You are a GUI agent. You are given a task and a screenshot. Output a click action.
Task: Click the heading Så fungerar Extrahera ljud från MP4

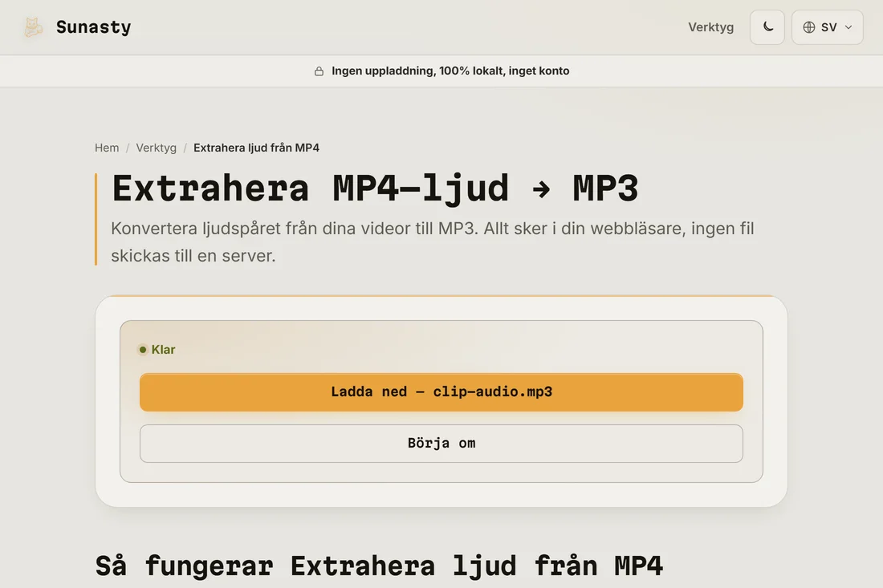(x=379, y=566)
